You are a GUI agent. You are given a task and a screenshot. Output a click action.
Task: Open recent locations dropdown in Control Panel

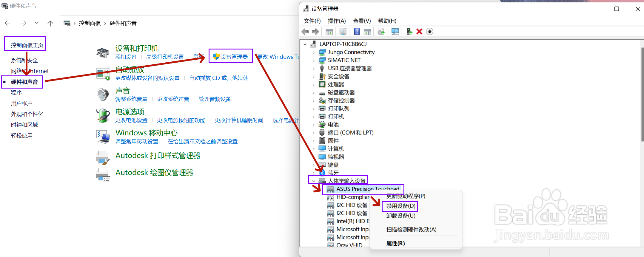(36, 23)
